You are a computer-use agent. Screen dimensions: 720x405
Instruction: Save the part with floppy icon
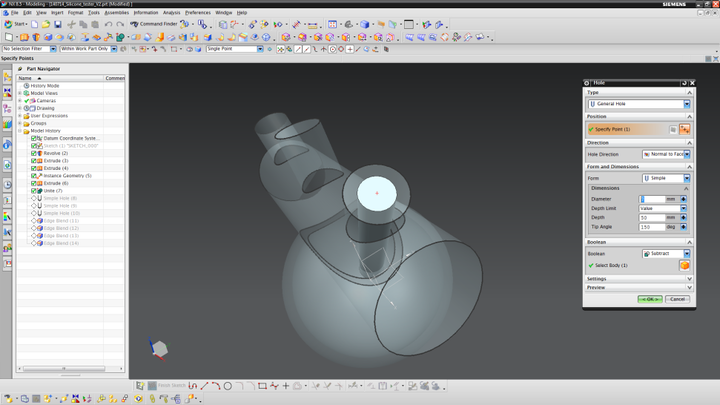(x=57, y=24)
